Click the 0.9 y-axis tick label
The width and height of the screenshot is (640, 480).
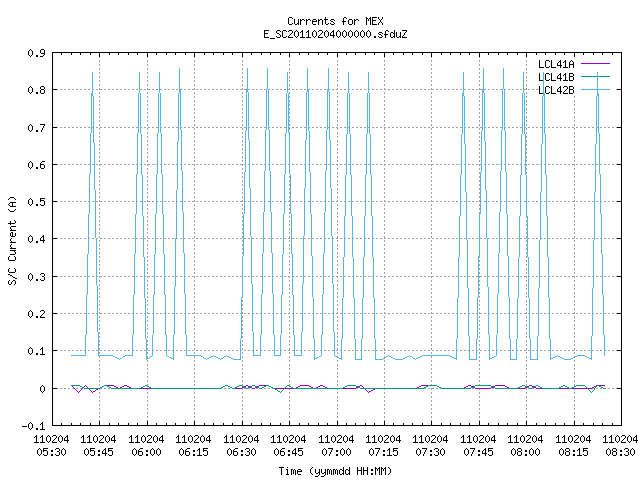tap(37, 53)
